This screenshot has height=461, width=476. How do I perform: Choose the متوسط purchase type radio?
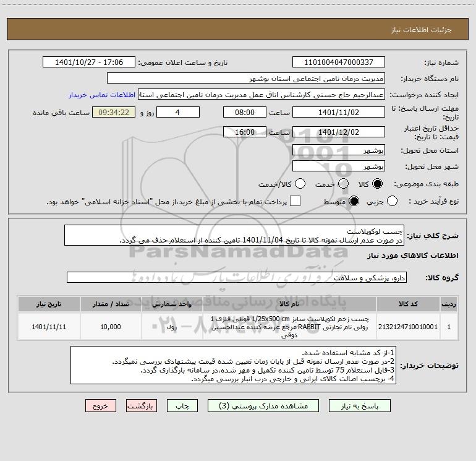click(354, 201)
